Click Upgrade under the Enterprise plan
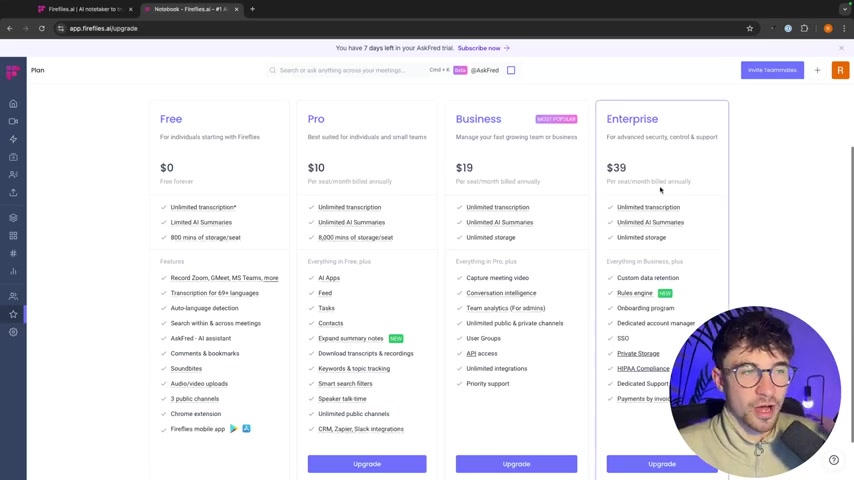 click(662, 464)
